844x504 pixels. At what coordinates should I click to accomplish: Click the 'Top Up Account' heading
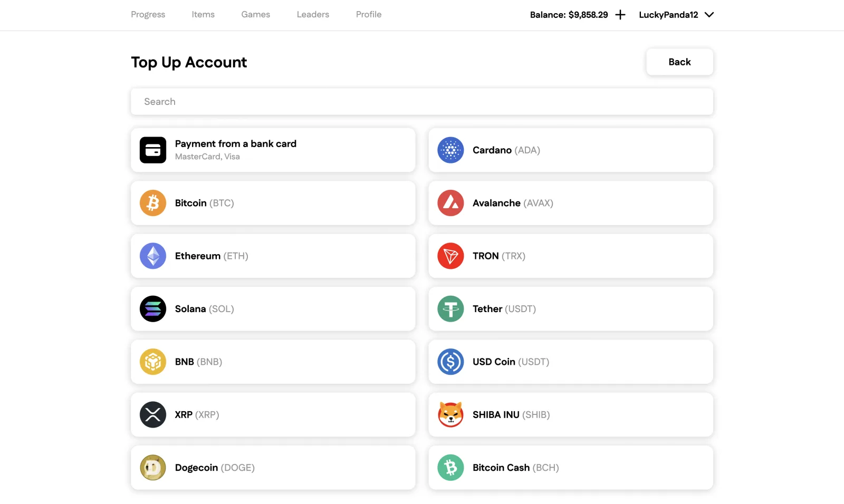coord(189,62)
